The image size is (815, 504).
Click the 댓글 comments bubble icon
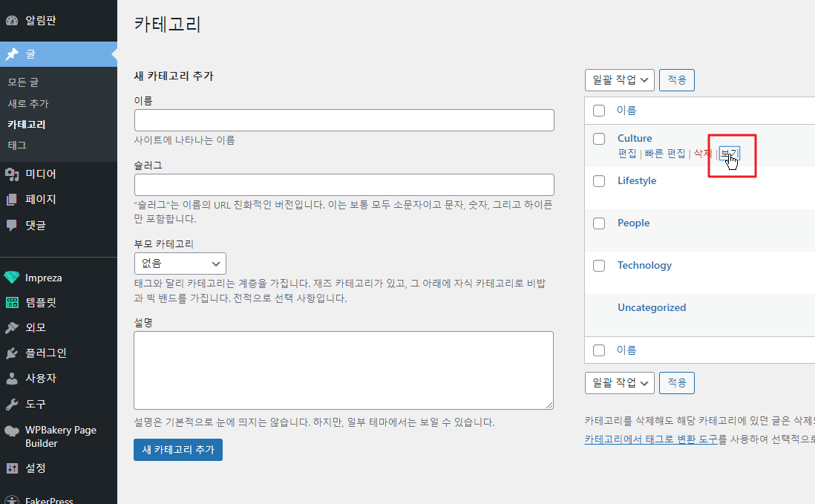[12, 225]
